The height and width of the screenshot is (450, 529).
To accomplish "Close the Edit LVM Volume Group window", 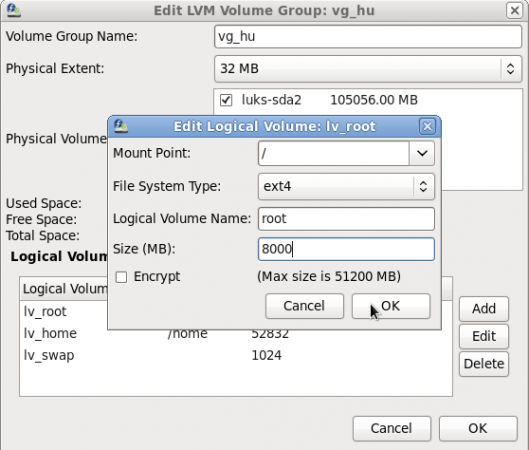I will pos(514,10).
